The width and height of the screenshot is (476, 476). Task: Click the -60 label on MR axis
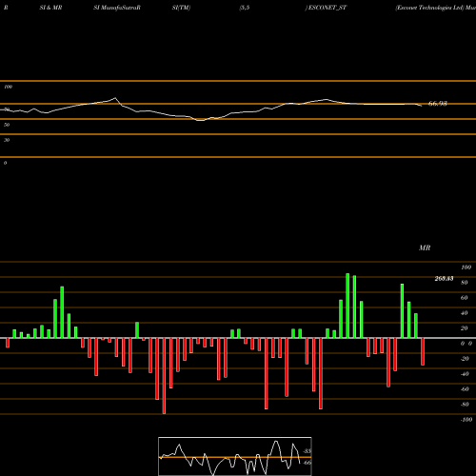pos(465,389)
